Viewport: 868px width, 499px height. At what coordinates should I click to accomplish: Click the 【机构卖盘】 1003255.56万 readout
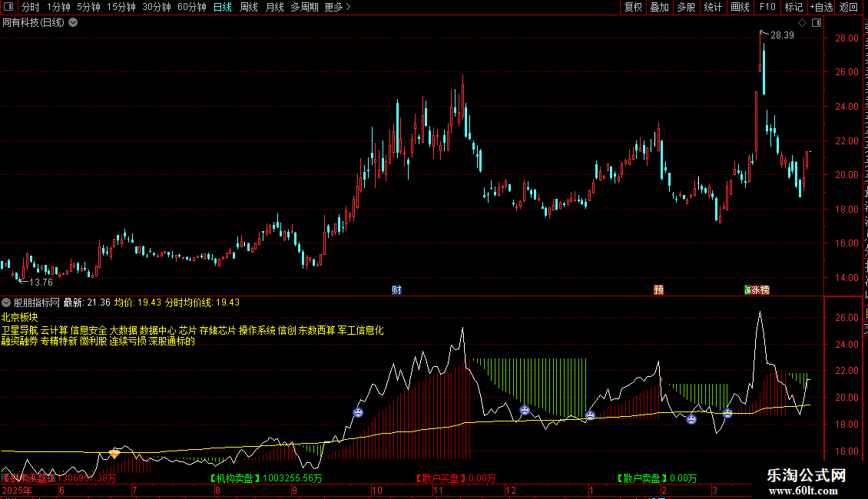pos(265,478)
